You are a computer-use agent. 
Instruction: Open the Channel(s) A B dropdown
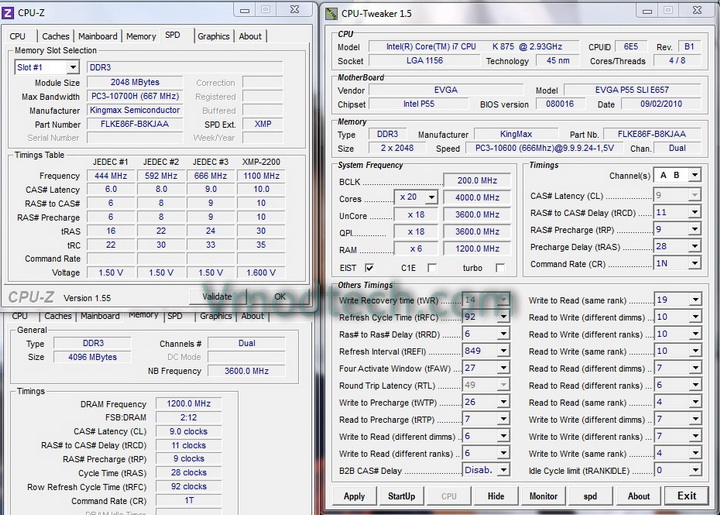click(x=695, y=175)
